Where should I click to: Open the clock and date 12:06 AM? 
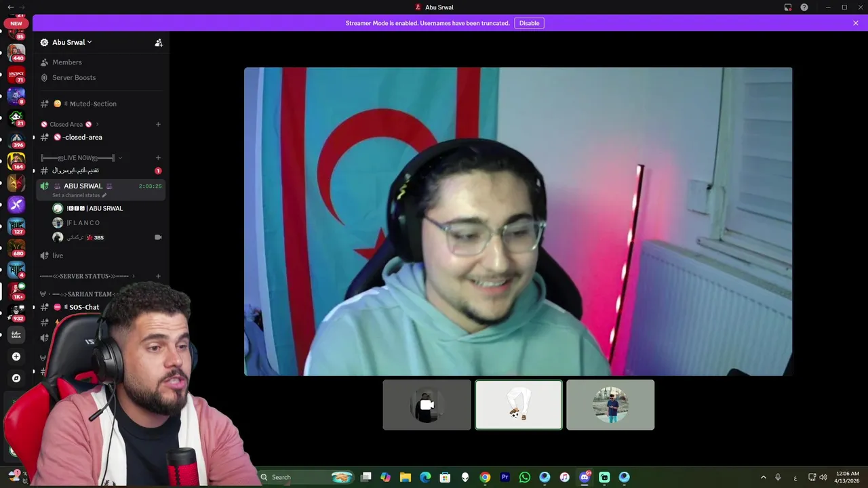click(x=848, y=477)
